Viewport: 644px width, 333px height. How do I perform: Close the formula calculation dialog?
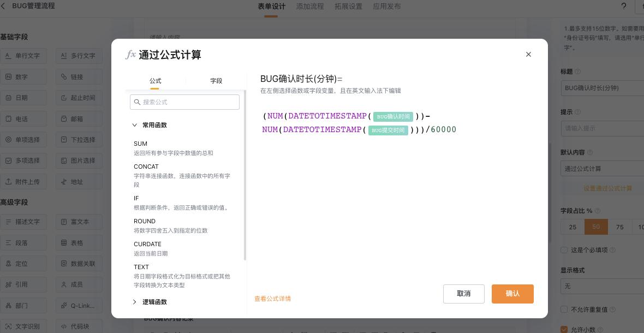[x=528, y=55]
